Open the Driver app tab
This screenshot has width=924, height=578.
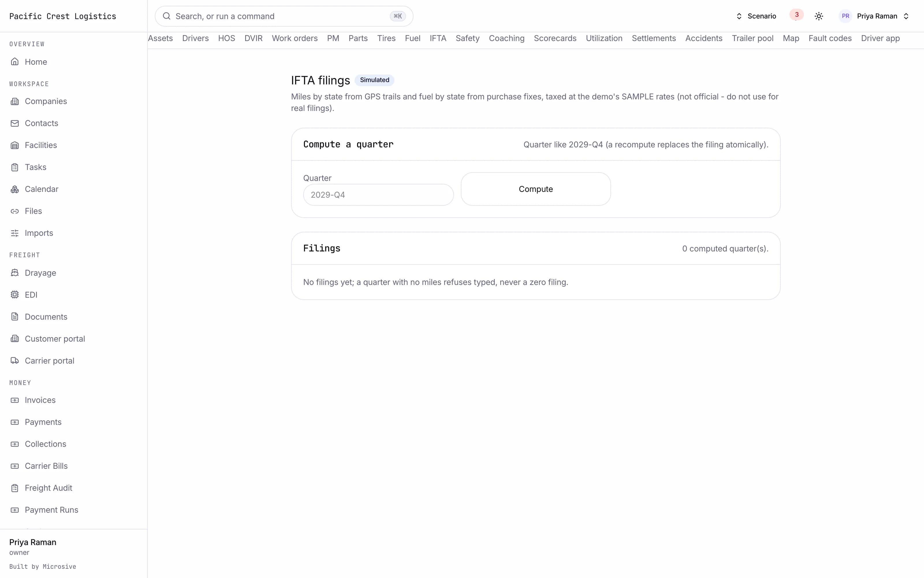coord(880,38)
